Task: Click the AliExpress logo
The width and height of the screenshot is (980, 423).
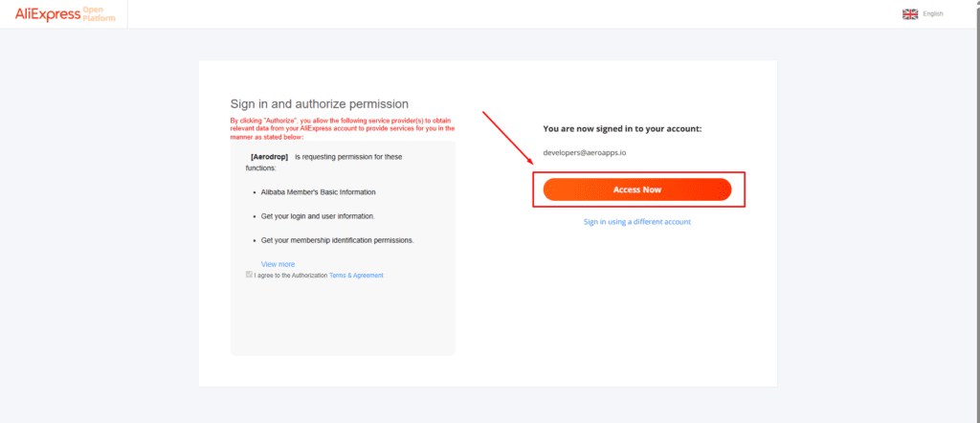Action: point(47,13)
